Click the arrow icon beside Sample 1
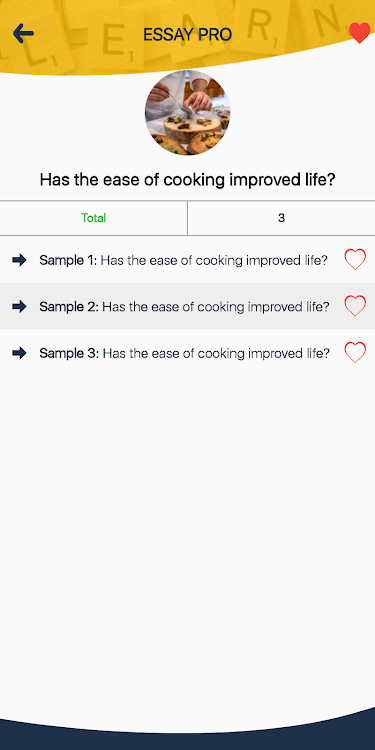The width and height of the screenshot is (375, 750). (x=19, y=260)
